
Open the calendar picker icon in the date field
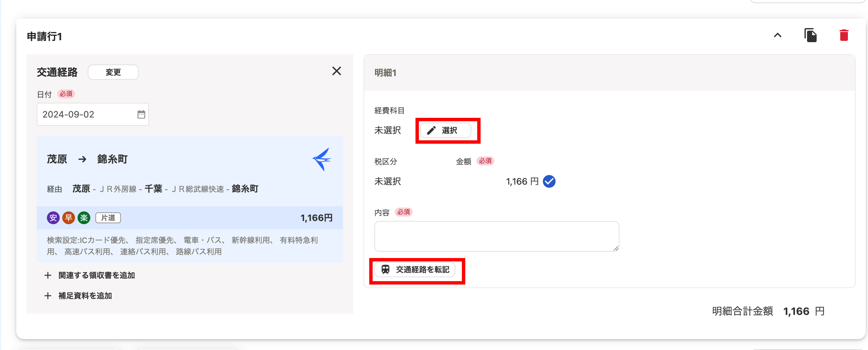[x=141, y=115]
